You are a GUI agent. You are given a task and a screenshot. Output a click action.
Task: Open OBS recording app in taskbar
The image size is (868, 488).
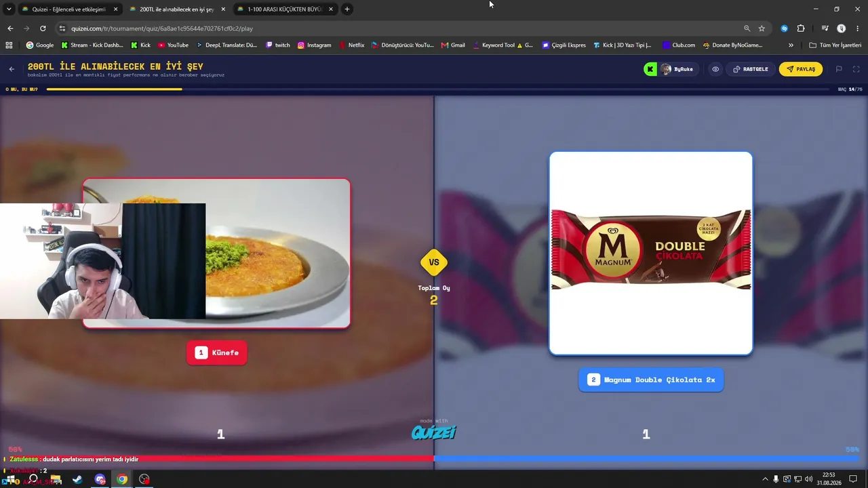144,479
